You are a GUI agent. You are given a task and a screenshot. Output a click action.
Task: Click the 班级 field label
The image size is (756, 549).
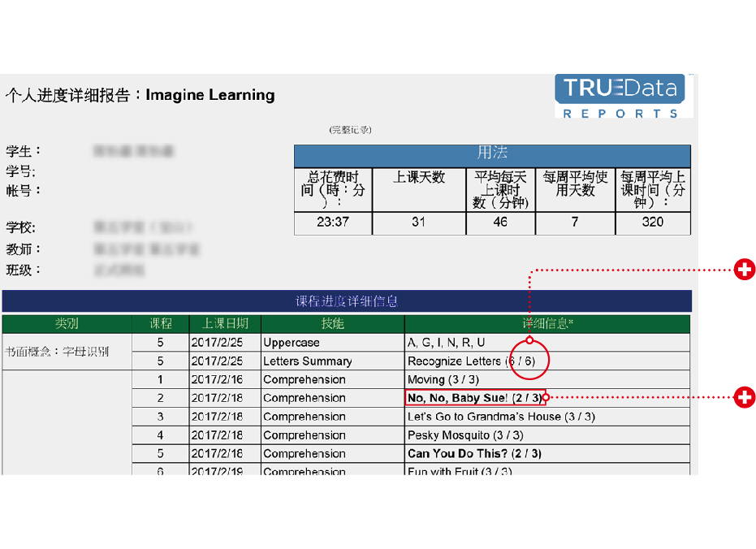24,270
